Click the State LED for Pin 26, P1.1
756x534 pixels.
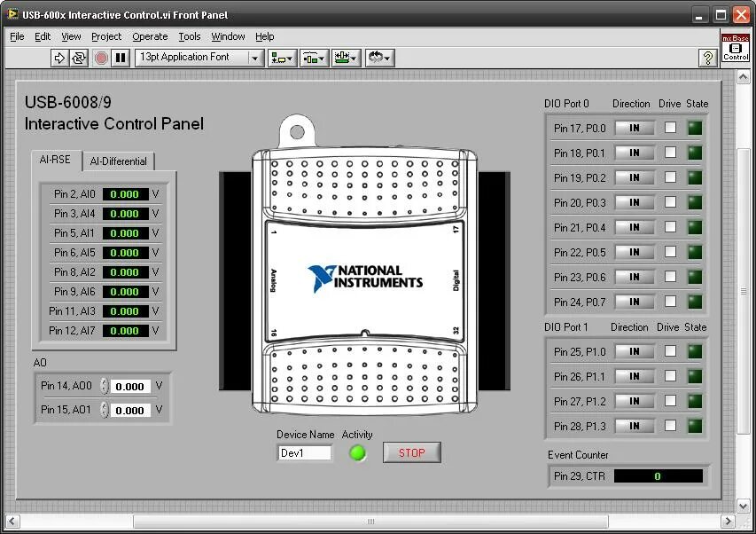coord(695,376)
